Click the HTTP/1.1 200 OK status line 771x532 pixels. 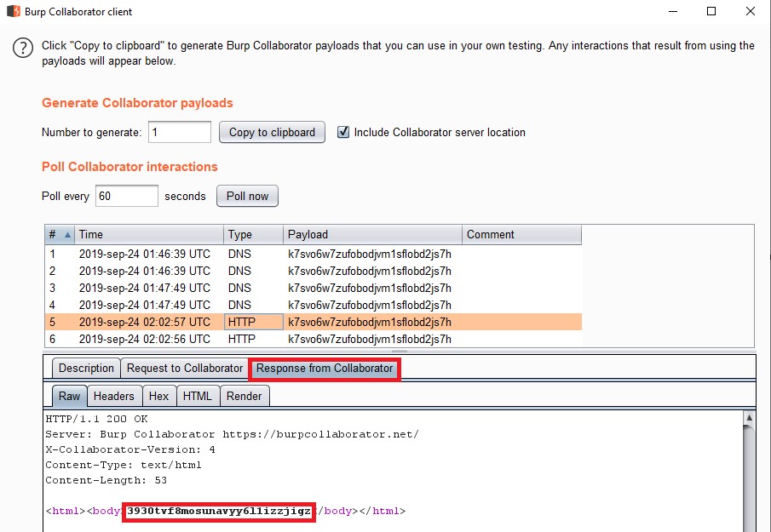[96, 419]
